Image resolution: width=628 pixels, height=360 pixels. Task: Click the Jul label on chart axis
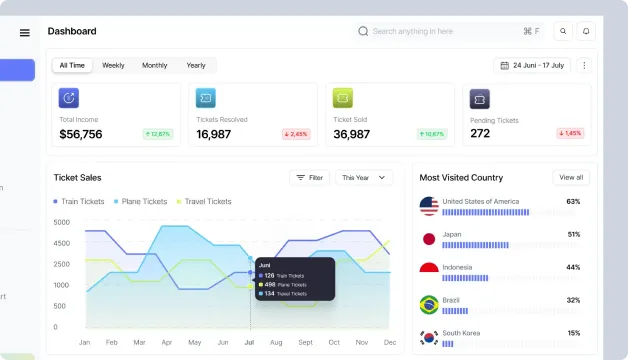[x=249, y=342]
